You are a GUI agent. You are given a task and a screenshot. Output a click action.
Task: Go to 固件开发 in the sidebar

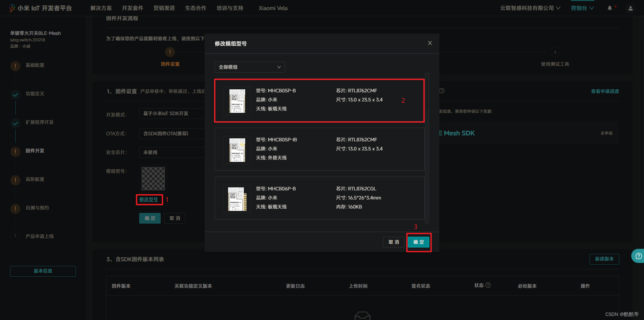(x=35, y=151)
